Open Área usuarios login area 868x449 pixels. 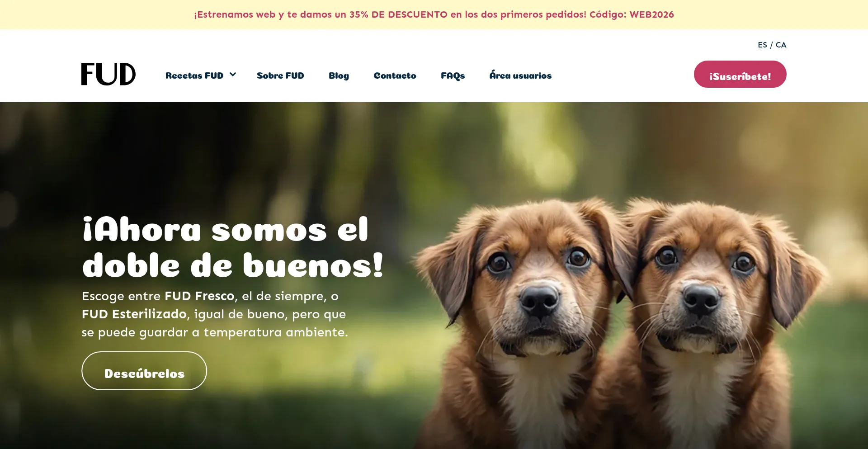click(520, 75)
